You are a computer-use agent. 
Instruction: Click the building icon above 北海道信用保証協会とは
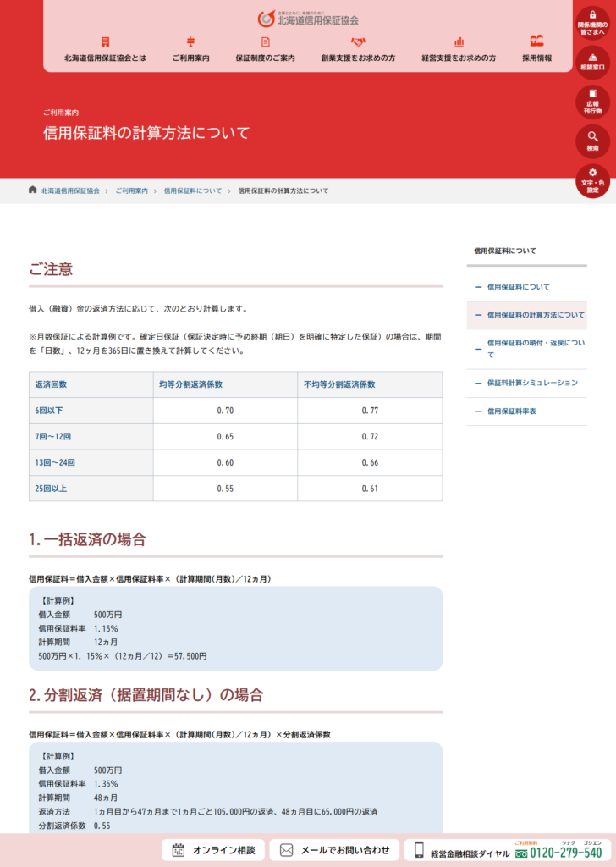[105, 41]
